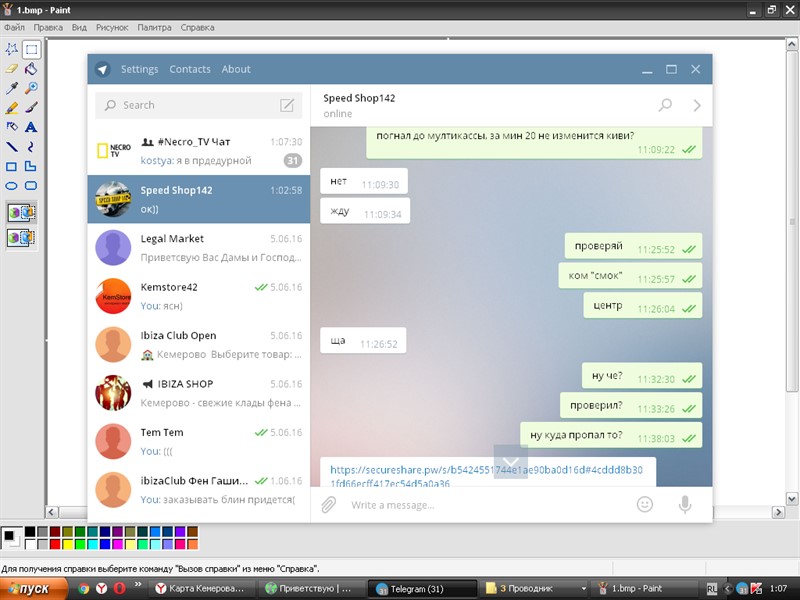
Task: Select the straight Line tool
Action: point(11,147)
